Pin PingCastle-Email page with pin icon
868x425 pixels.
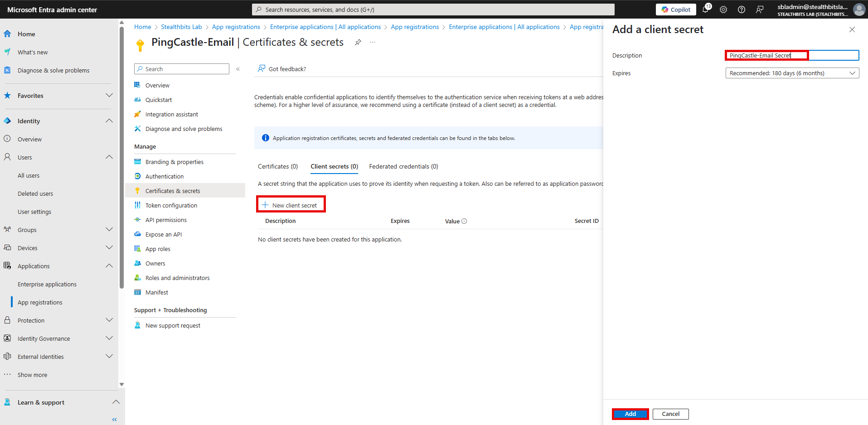click(x=358, y=42)
